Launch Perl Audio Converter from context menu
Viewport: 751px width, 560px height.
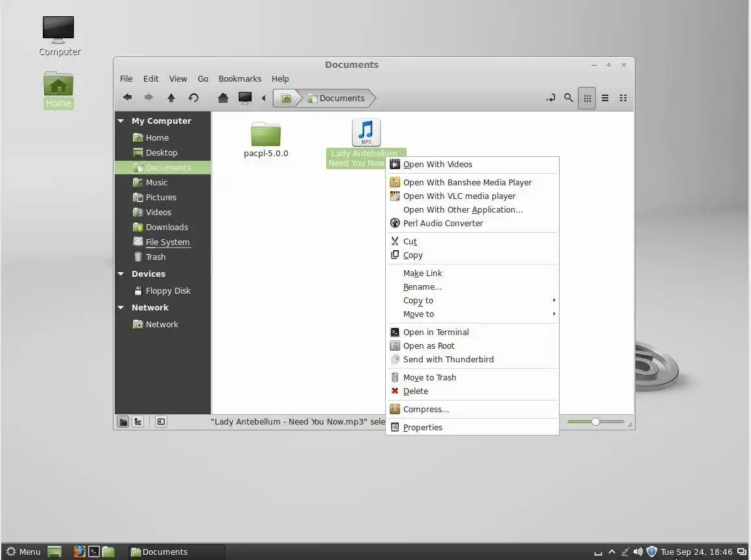pyautogui.click(x=472, y=223)
